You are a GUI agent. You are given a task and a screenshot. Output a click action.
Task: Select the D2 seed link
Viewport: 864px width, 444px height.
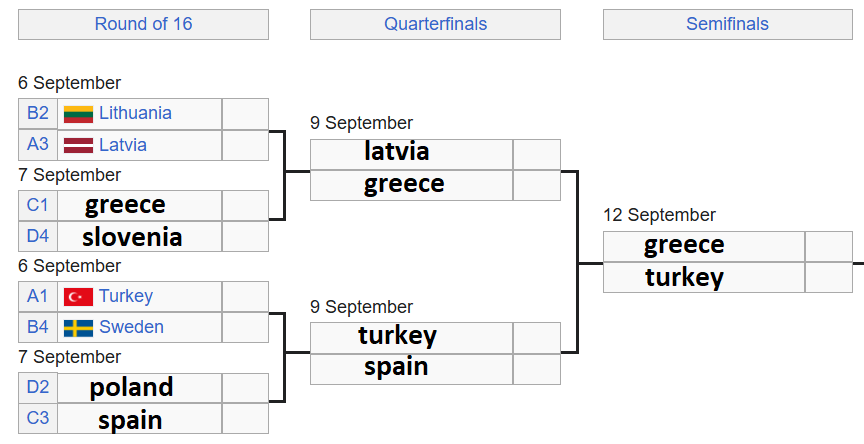37,387
